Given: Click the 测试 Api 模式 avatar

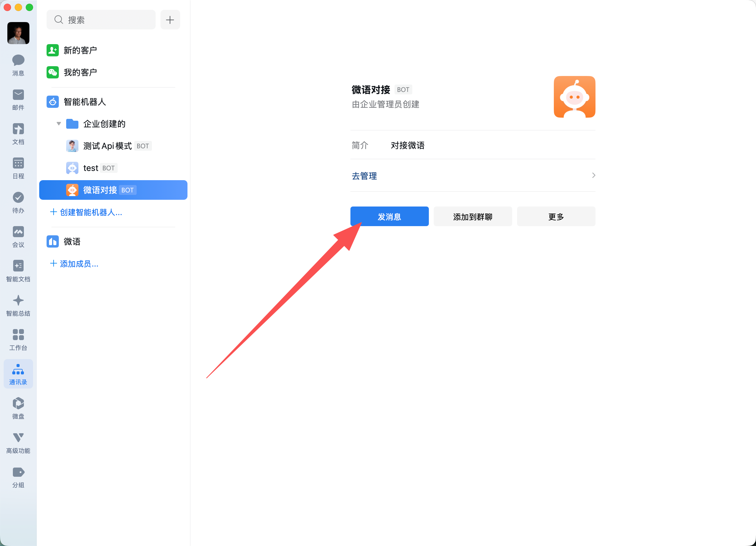Looking at the screenshot, I should [72, 146].
